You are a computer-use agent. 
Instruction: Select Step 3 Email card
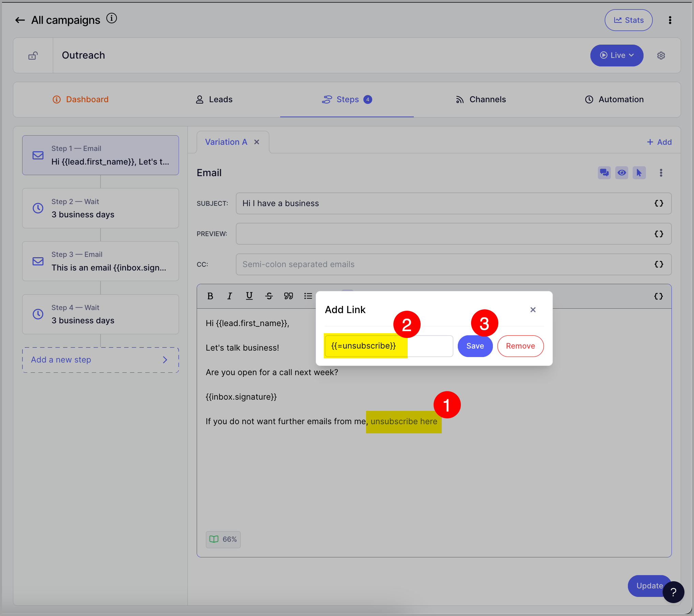[101, 261]
